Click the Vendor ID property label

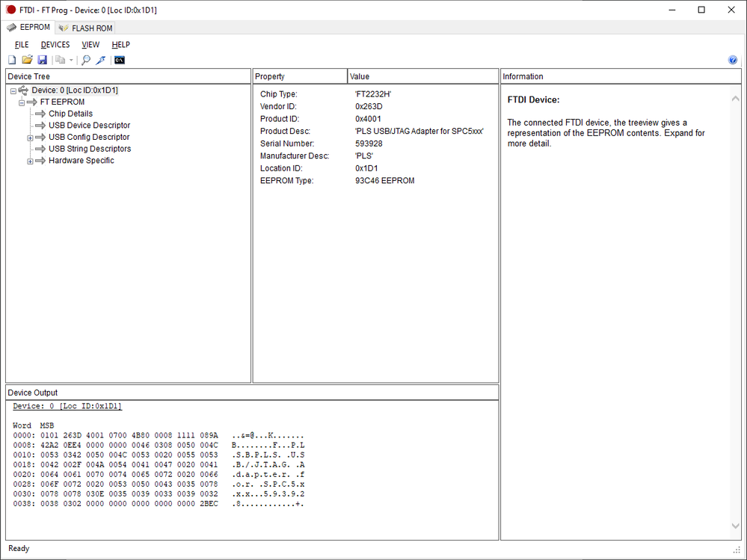coord(278,107)
